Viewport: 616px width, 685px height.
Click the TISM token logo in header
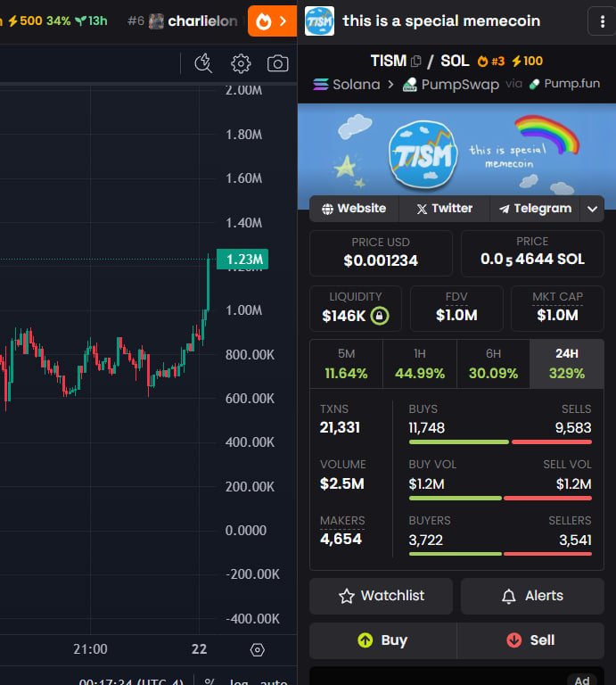pos(319,21)
